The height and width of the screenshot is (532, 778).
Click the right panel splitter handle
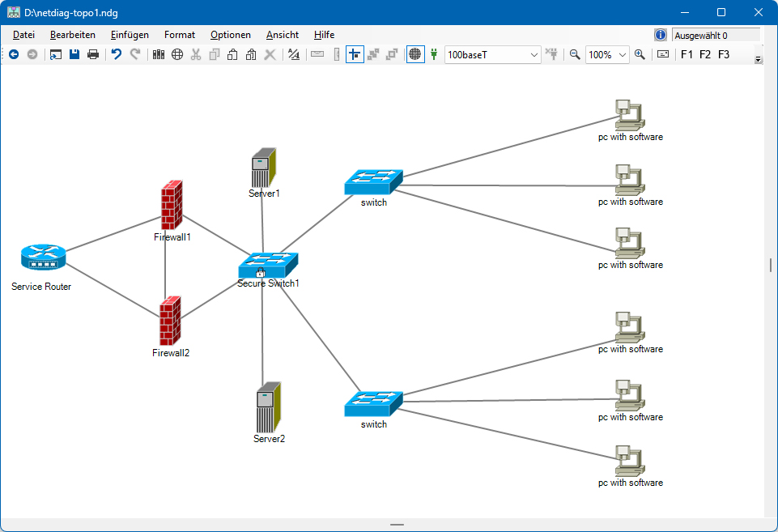(771, 265)
